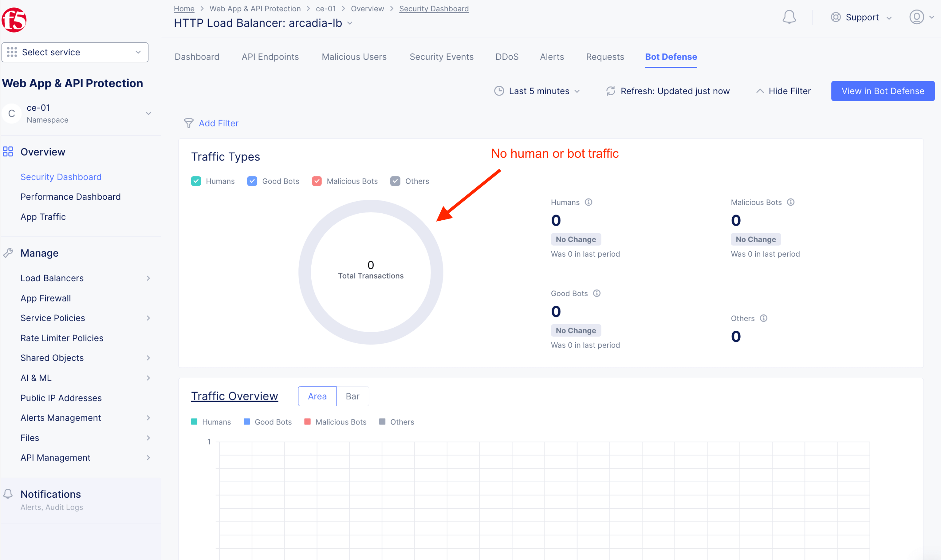Click the Malicious Bots info icon
Viewport: 941px width, 560px height.
click(x=790, y=202)
